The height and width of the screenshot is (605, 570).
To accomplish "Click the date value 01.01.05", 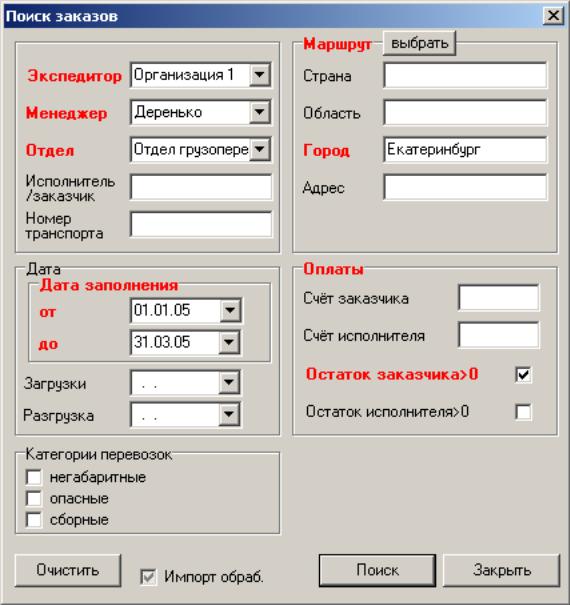I will point(162,310).
